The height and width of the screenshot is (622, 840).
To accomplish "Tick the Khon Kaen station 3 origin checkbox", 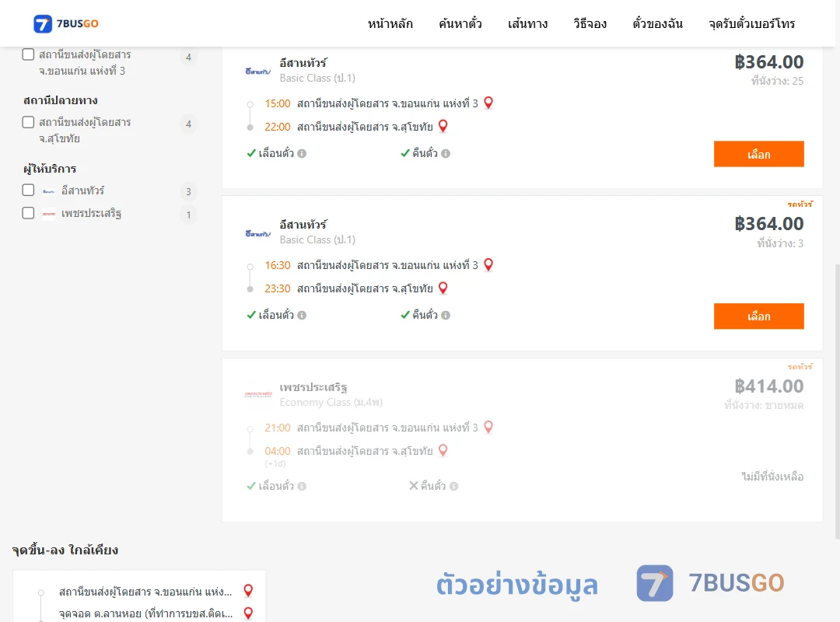I will (x=28, y=54).
